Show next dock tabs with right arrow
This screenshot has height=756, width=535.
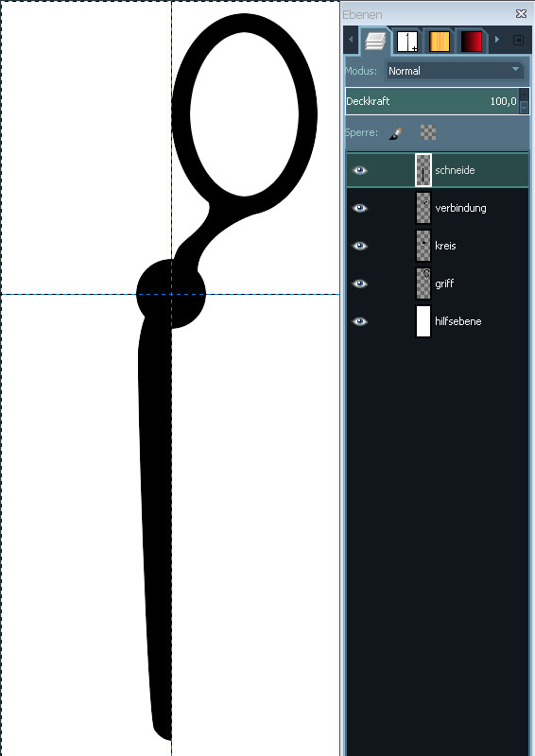497,40
